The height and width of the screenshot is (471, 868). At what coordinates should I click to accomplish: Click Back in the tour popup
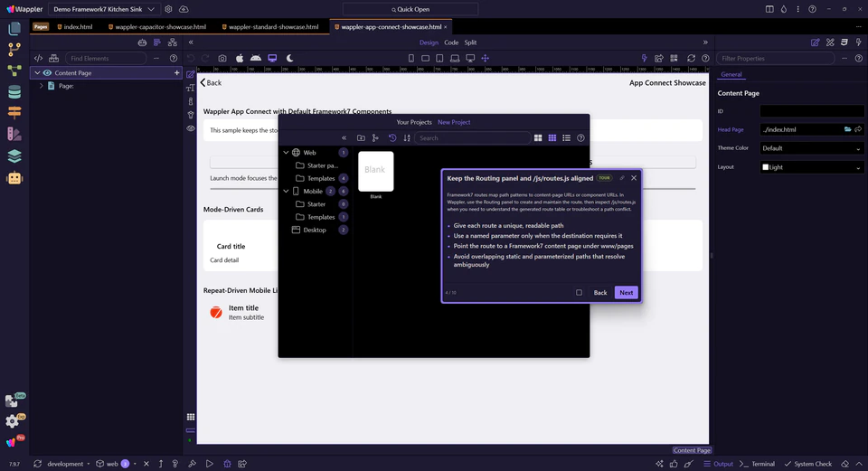[x=600, y=292]
